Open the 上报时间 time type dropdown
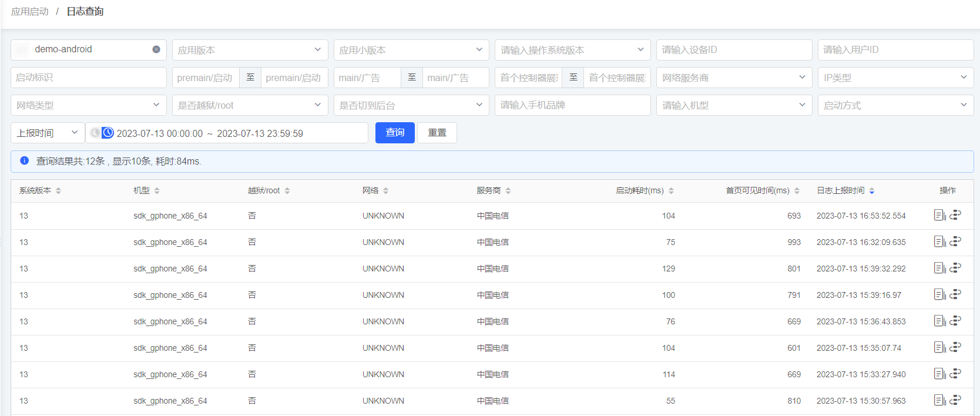This screenshot has width=980, height=416. pyautogui.click(x=48, y=133)
